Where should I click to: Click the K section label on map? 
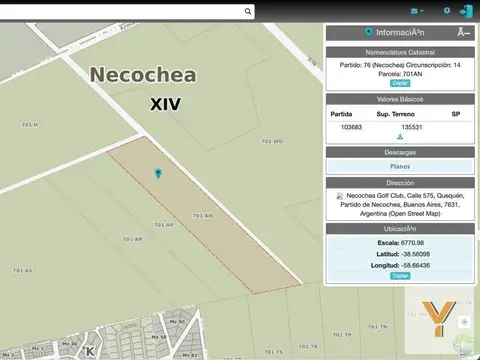pyautogui.click(x=90, y=351)
